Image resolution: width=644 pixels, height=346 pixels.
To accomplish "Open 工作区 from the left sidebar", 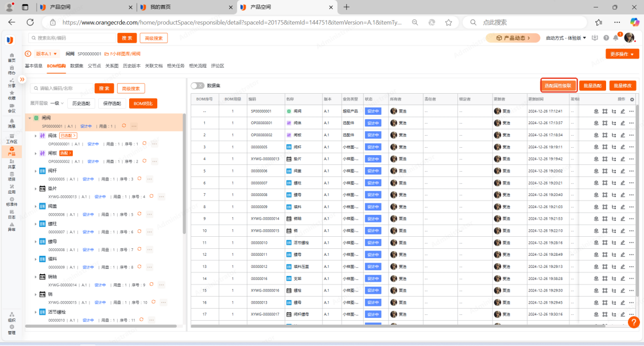I will [11, 138].
